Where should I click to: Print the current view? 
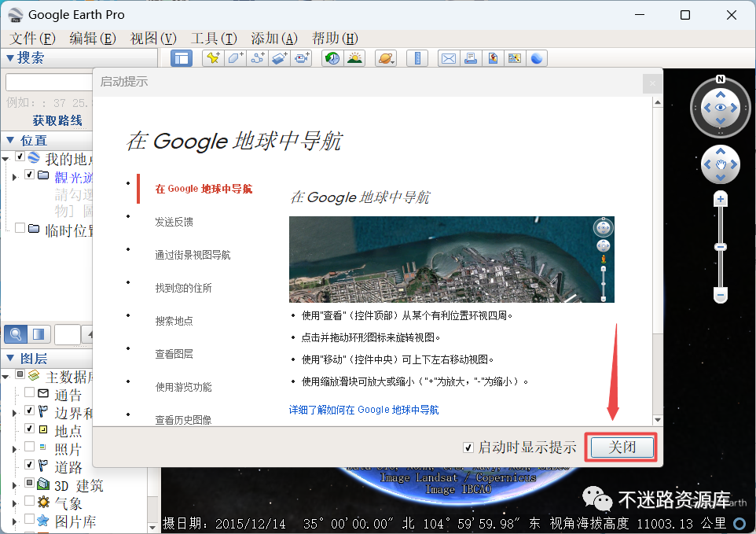471,58
